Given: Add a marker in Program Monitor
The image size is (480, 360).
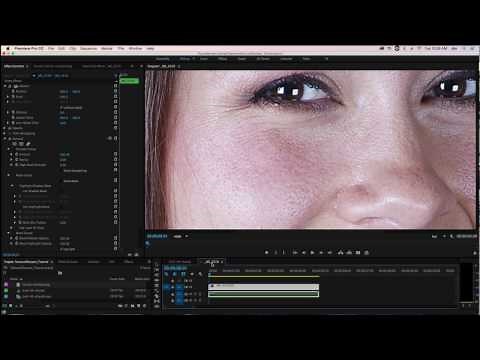Looking at the screenshot, I should pos(266,253).
